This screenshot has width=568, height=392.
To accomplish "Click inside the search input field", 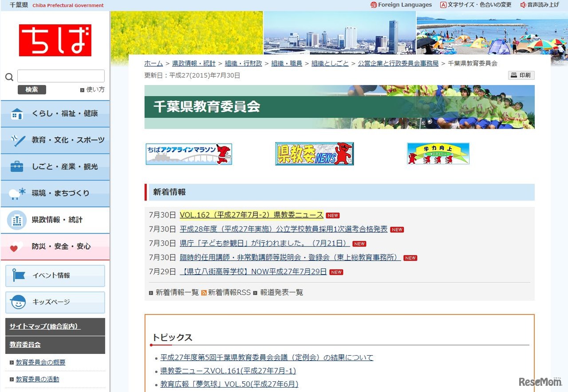I will (60, 75).
